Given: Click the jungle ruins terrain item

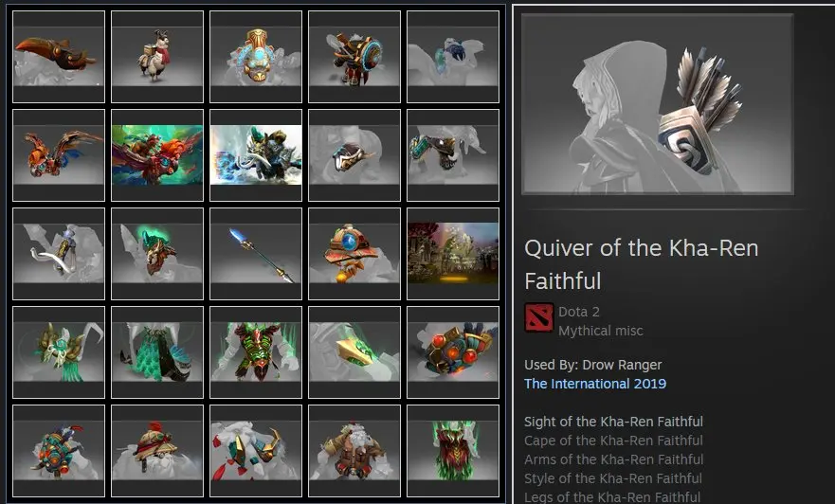Looking at the screenshot, I should (453, 254).
